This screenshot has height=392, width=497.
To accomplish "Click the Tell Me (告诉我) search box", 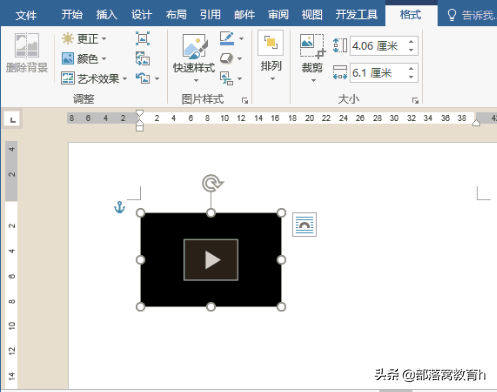I will click(471, 15).
